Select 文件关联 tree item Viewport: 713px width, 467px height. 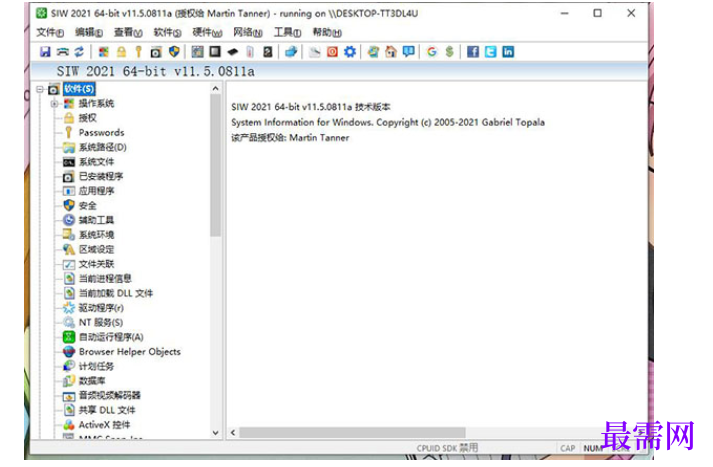click(96, 264)
